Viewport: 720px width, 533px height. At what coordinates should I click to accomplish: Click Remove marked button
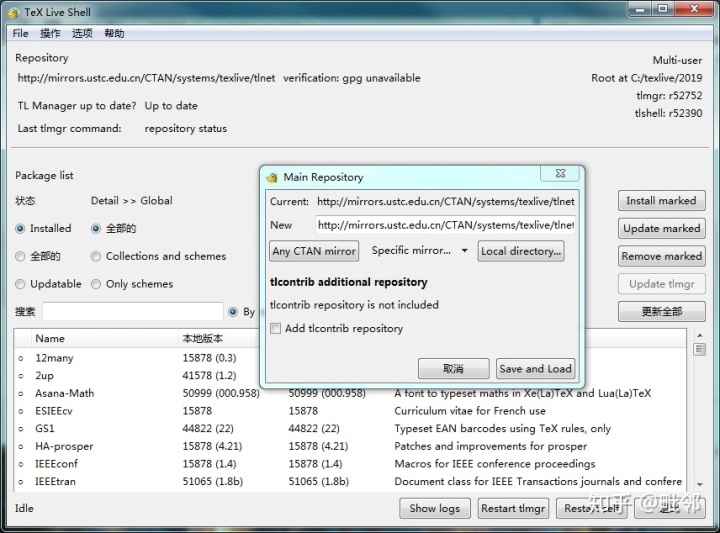tap(661, 256)
